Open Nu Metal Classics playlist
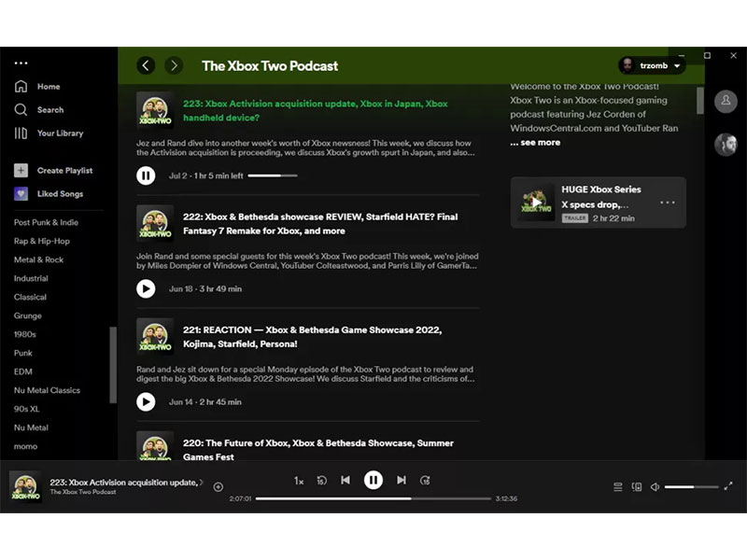 click(47, 390)
